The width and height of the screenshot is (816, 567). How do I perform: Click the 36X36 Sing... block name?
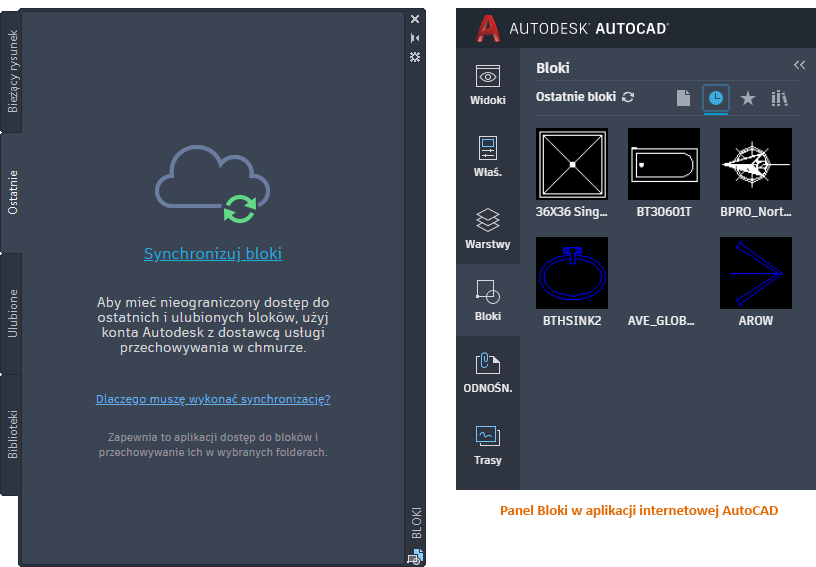(571, 212)
